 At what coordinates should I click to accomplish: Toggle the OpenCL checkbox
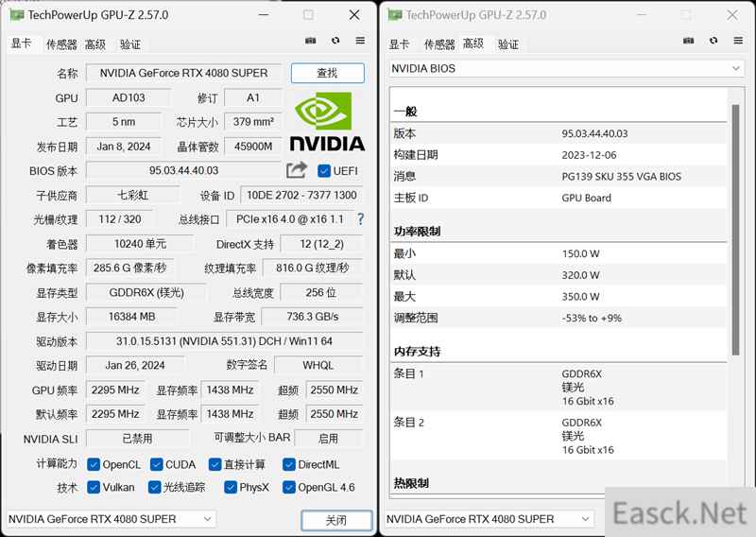[94, 464]
